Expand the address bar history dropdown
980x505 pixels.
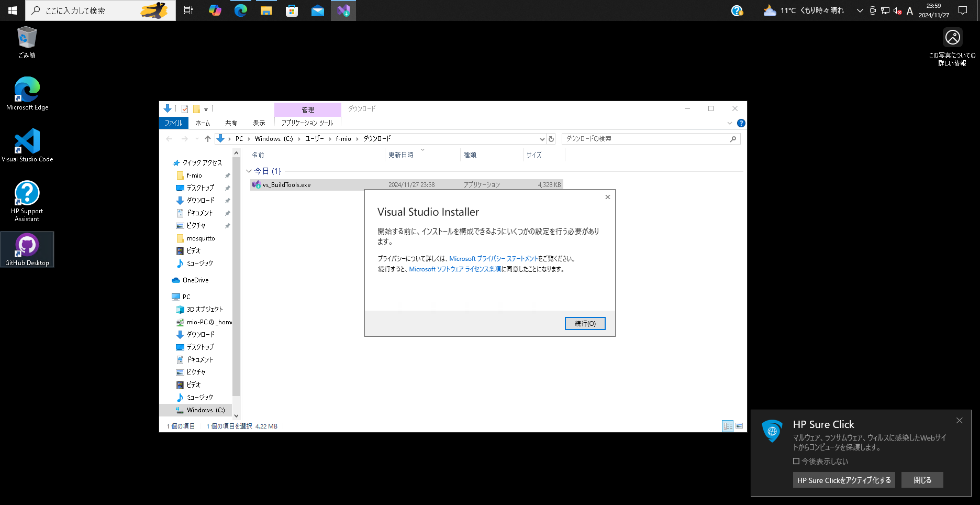coord(542,138)
